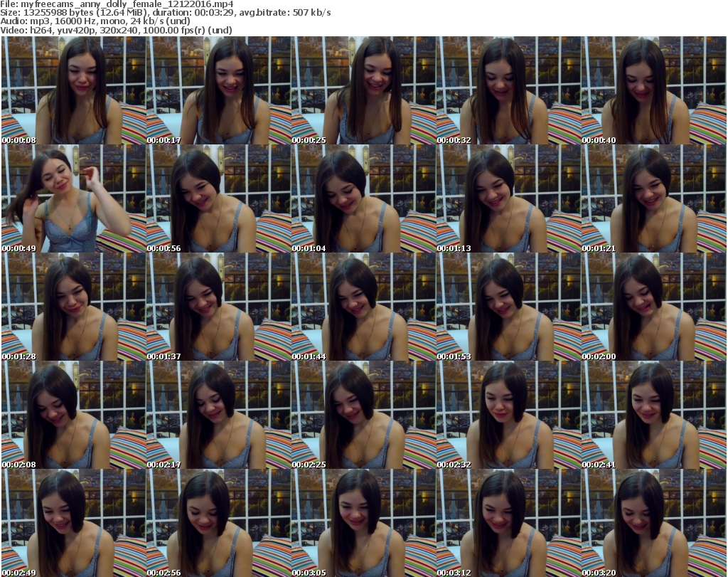Choose the thumbnail stamped 00:02:32
Image resolution: width=728 pixels, height=577 pixels.
pyautogui.click(x=509, y=415)
